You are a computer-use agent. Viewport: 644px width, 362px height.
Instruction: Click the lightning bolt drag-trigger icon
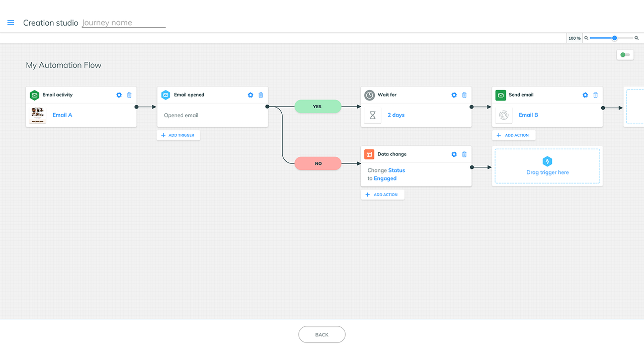point(547,161)
